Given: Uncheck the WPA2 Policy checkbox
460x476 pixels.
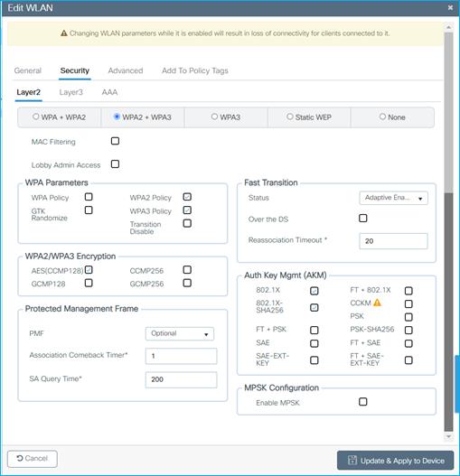Looking at the screenshot, I should tap(187, 197).
